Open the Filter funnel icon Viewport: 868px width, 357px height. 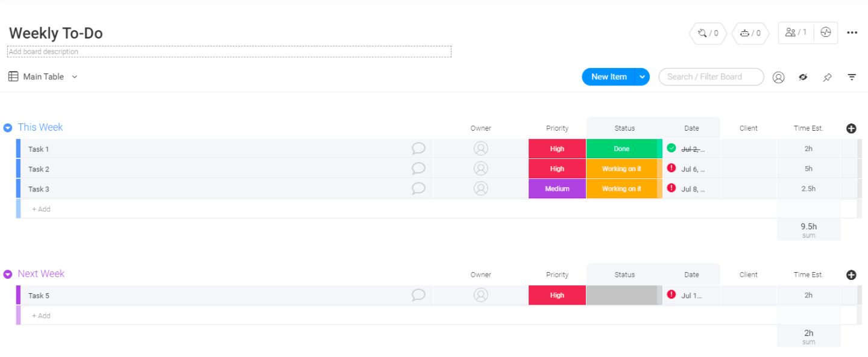point(851,77)
